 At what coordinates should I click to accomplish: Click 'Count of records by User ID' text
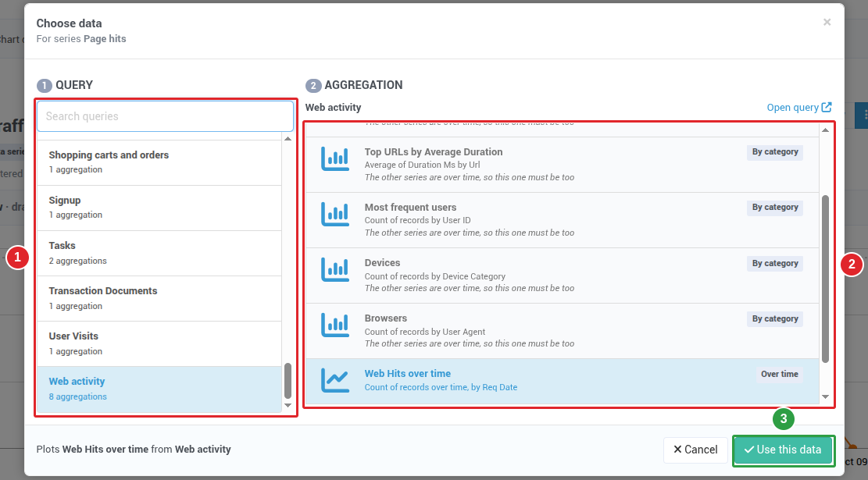[x=417, y=220]
